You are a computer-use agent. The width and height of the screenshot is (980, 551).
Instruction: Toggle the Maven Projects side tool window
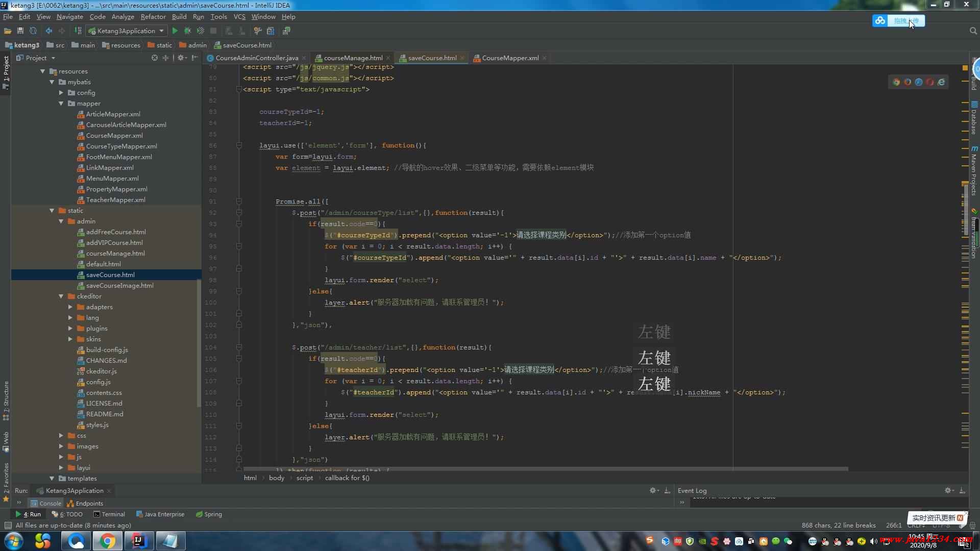pyautogui.click(x=974, y=171)
